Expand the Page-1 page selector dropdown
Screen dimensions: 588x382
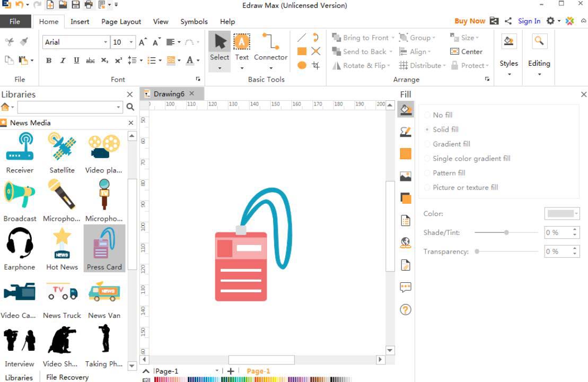pyautogui.click(x=217, y=371)
